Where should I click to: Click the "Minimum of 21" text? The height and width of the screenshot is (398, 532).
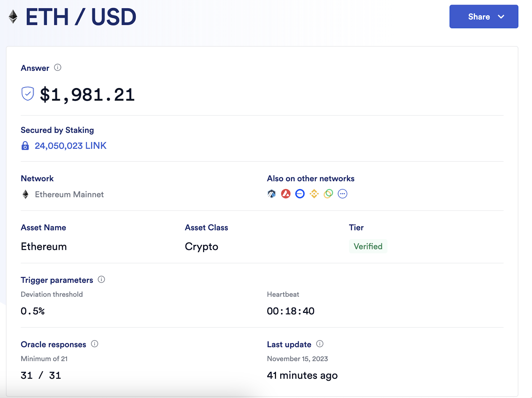44,359
